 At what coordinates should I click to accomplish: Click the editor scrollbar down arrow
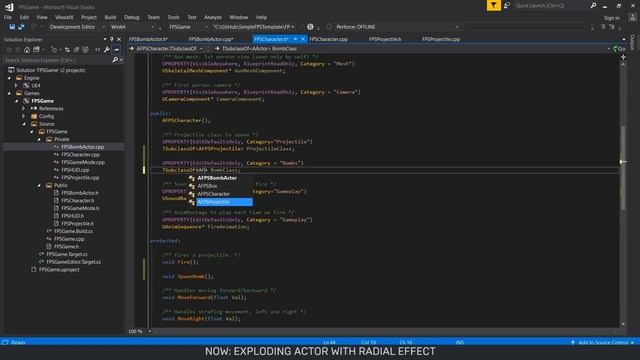[x=623, y=324]
